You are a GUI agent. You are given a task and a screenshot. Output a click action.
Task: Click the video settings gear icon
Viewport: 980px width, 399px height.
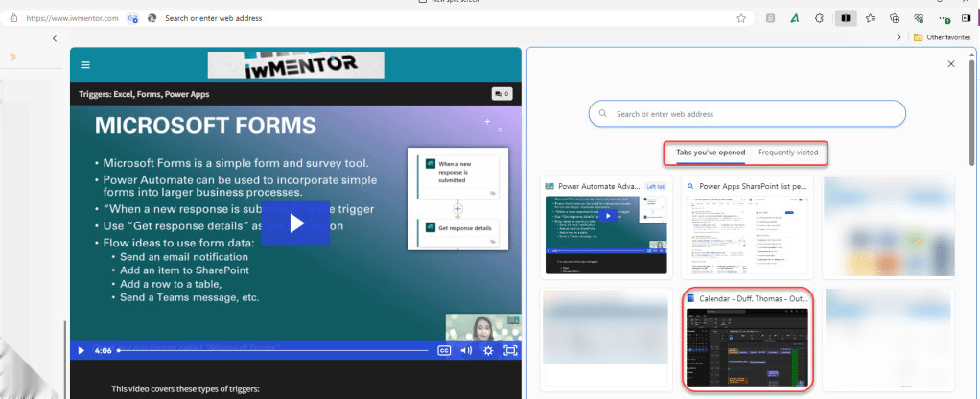pos(488,351)
